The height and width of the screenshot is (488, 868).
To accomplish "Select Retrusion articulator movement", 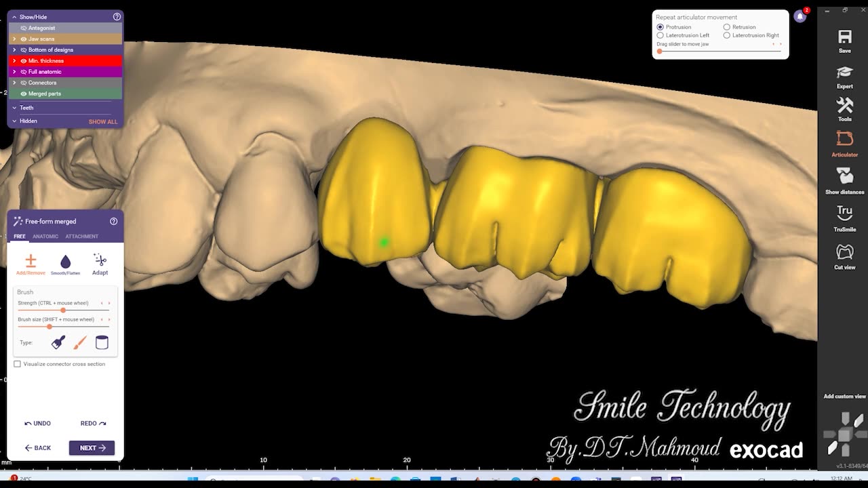I will click(727, 27).
